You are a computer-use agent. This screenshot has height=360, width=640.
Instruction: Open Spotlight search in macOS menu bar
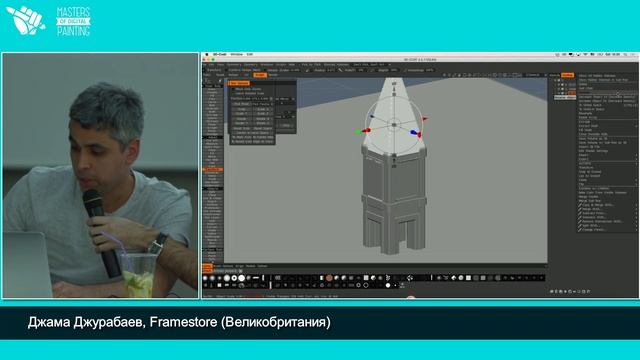(x=625, y=54)
